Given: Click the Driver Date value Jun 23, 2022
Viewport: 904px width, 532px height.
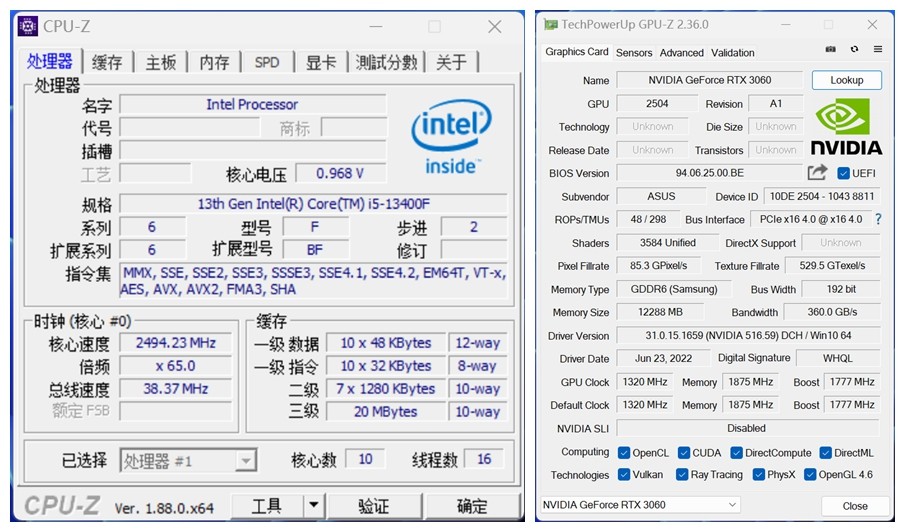Looking at the screenshot, I should click(663, 358).
